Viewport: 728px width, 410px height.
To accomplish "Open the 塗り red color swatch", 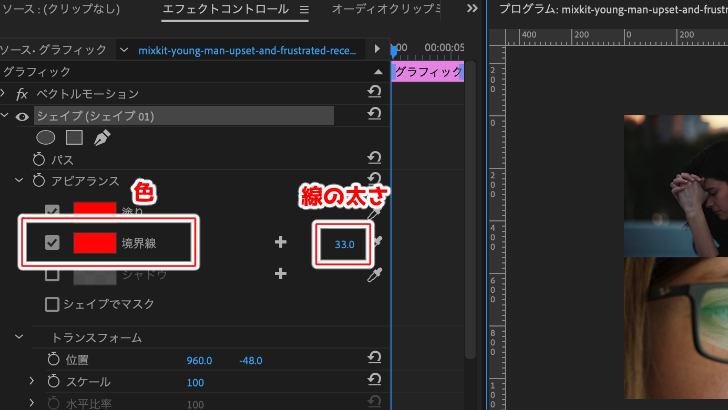I will coord(95,209).
